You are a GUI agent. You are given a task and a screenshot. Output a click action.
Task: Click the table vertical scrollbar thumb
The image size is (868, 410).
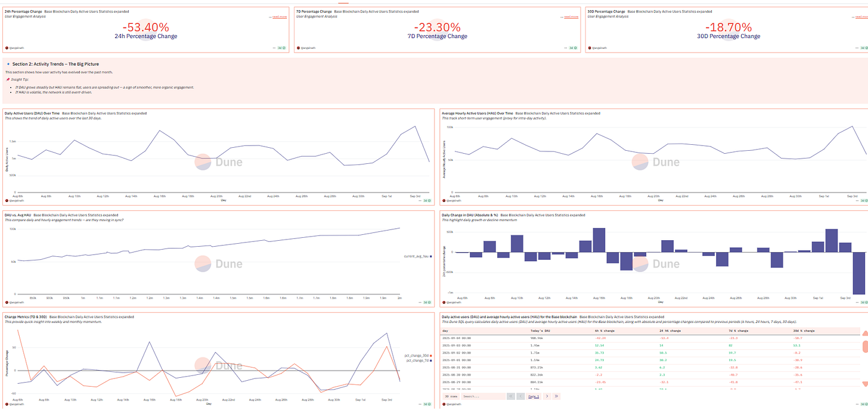pos(864,346)
